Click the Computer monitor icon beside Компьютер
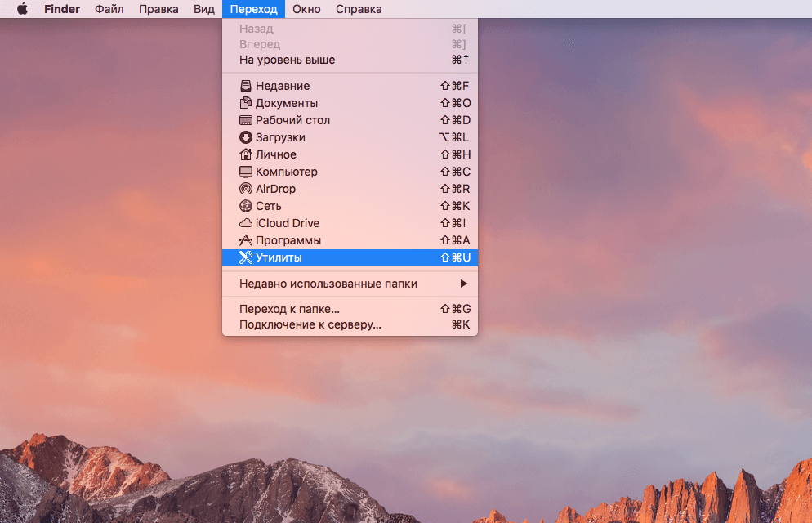The height and width of the screenshot is (523, 812). [x=245, y=172]
